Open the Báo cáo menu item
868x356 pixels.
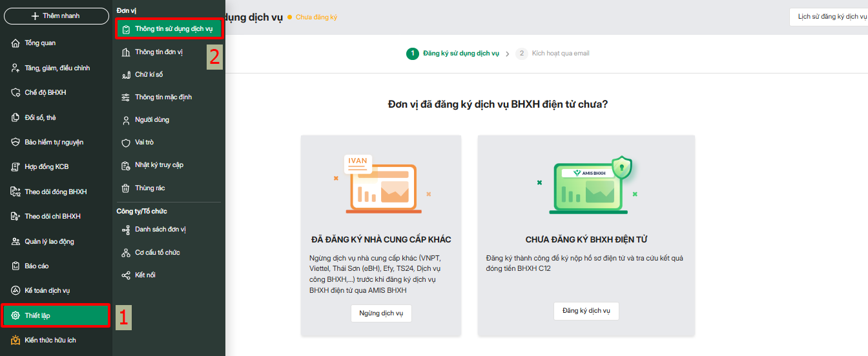56,266
